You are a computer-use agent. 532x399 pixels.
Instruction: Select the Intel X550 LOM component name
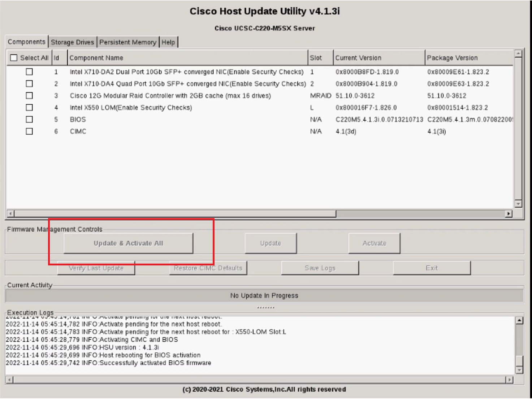131,108
